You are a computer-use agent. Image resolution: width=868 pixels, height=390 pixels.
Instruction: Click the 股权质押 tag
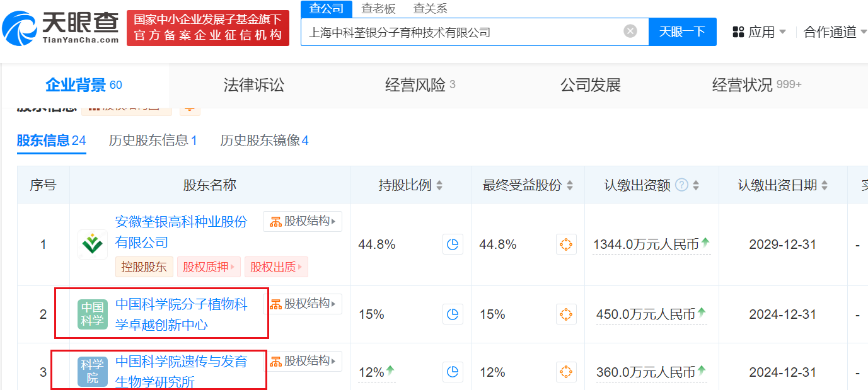208,267
